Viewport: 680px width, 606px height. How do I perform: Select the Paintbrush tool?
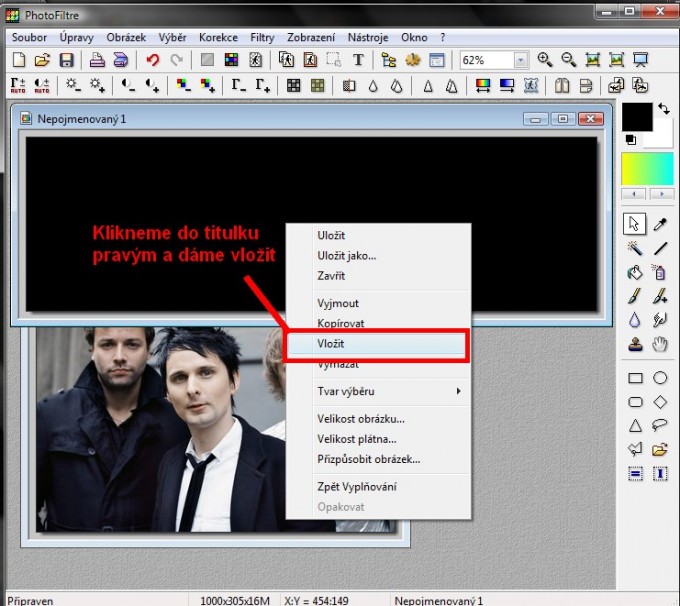click(635, 297)
